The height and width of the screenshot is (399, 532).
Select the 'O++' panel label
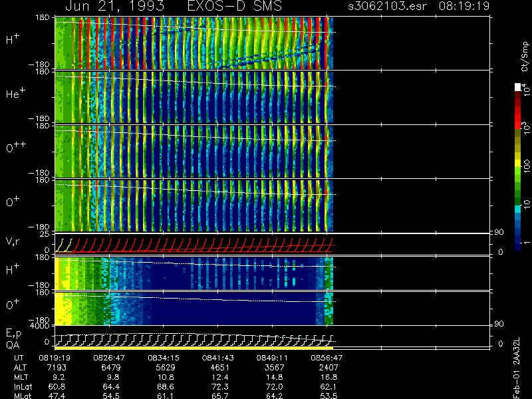[x=15, y=147]
